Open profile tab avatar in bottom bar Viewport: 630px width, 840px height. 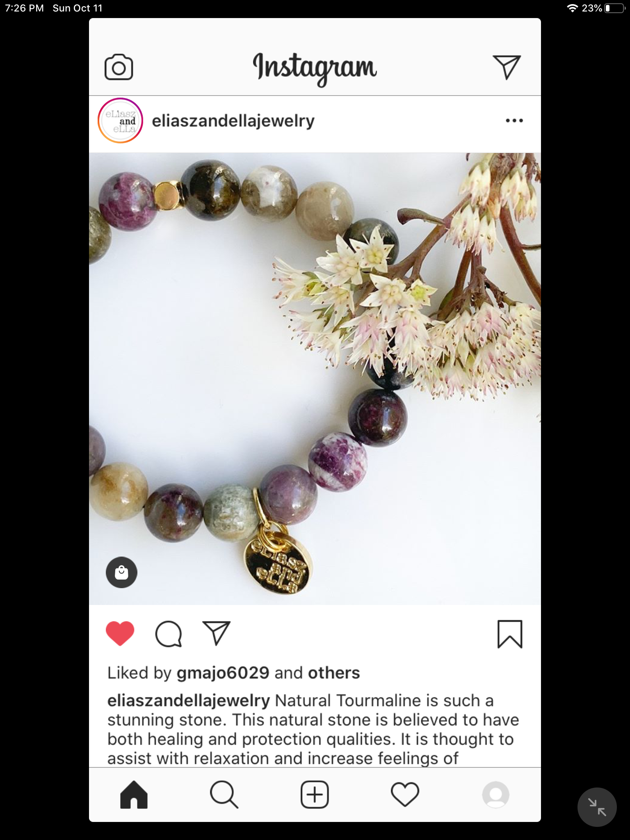coord(496,794)
